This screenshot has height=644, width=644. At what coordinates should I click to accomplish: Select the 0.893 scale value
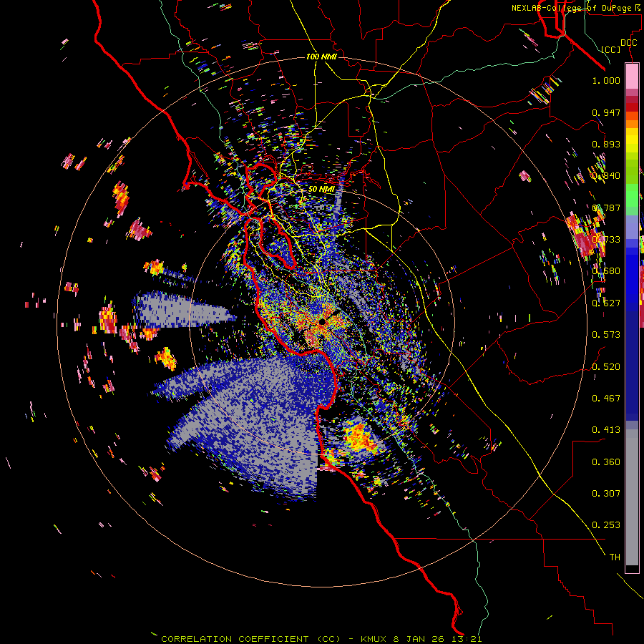pyautogui.click(x=606, y=144)
